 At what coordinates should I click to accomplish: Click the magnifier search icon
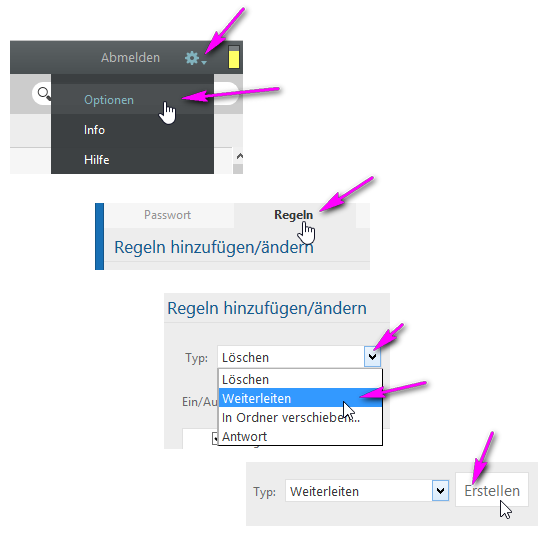click(44, 93)
